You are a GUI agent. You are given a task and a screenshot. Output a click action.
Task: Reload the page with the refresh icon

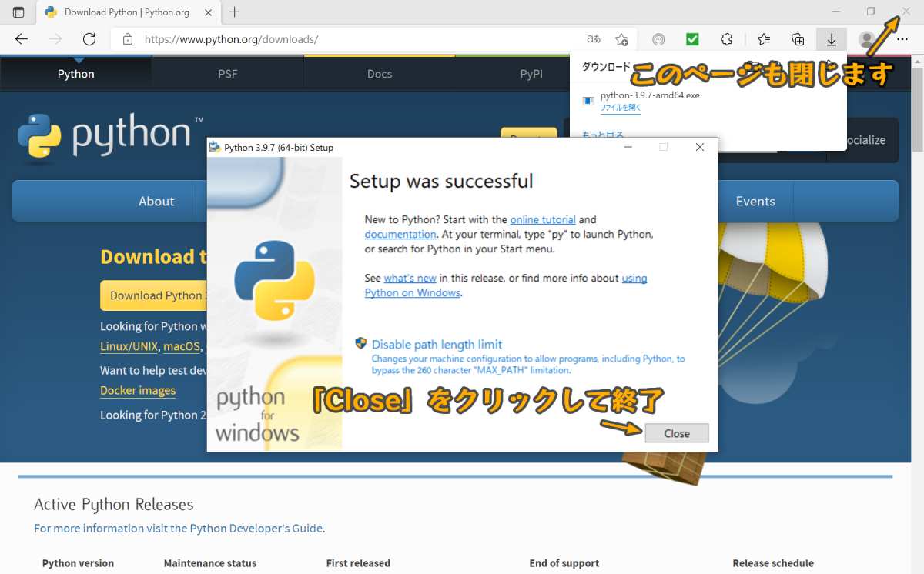[89, 39]
